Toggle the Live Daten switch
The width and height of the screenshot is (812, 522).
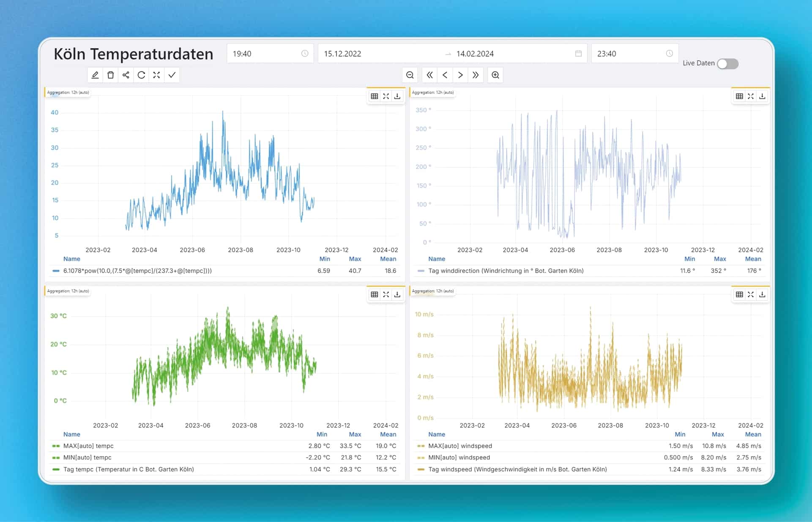coord(727,64)
